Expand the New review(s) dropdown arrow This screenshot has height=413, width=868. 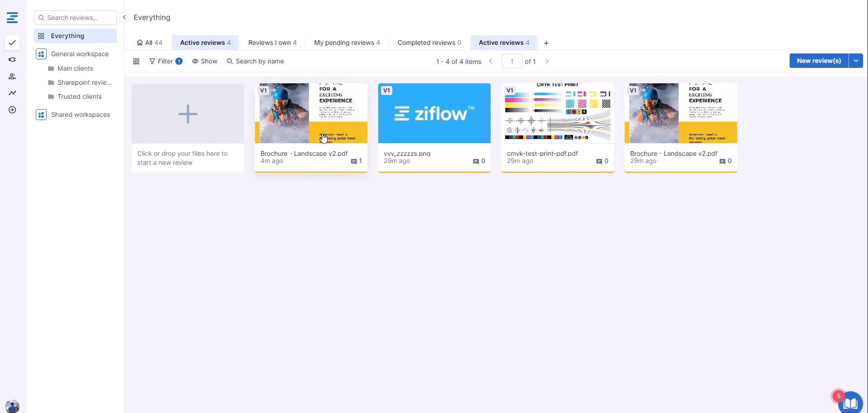tap(856, 61)
